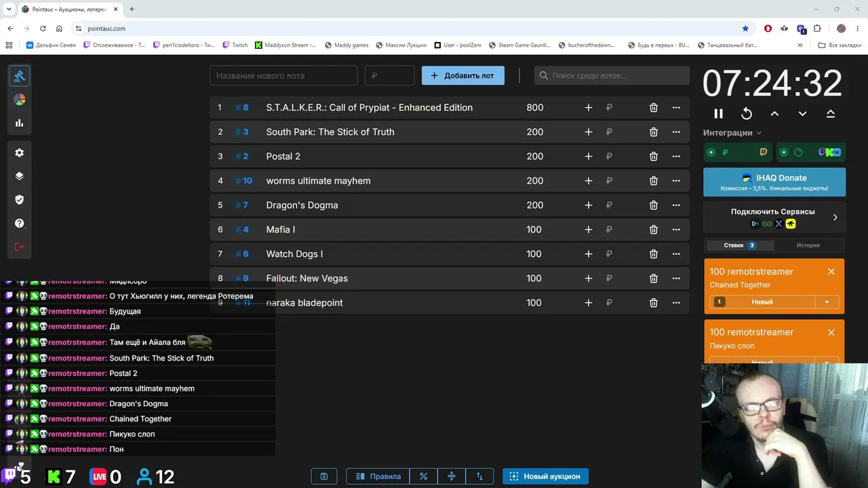Decrease the timer with the down arrow

tap(802, 114)
